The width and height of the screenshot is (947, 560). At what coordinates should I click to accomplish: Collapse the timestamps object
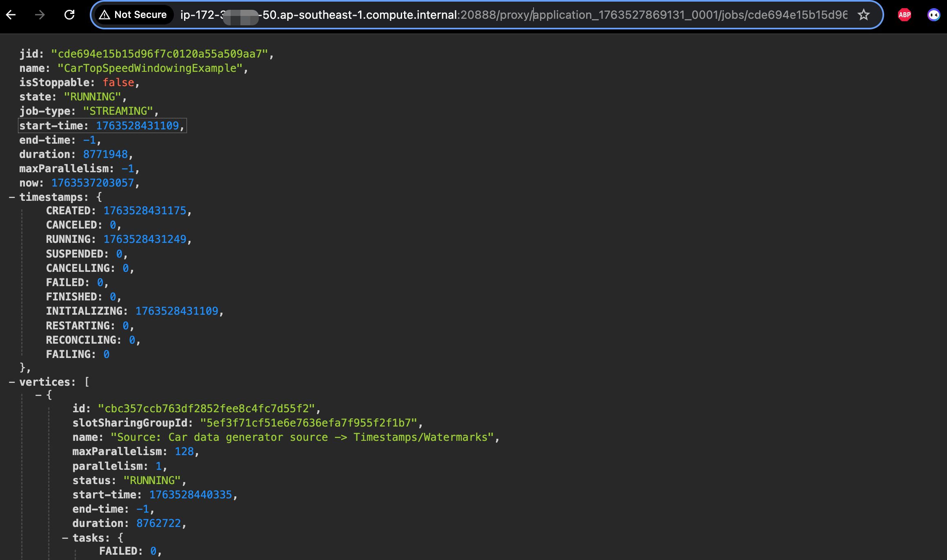(x=12, y=197)
